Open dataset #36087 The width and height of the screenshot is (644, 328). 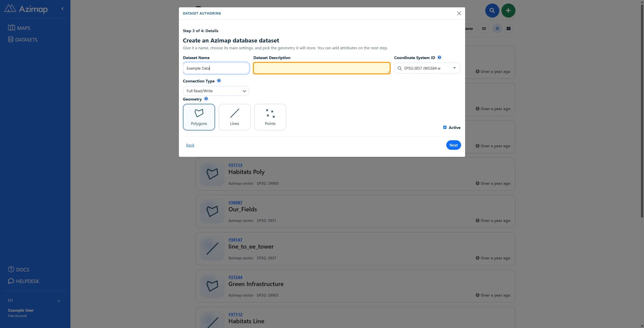235,202
